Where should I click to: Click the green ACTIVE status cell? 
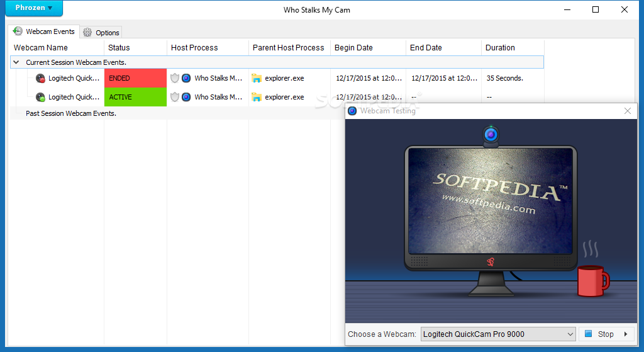[136, 97]
